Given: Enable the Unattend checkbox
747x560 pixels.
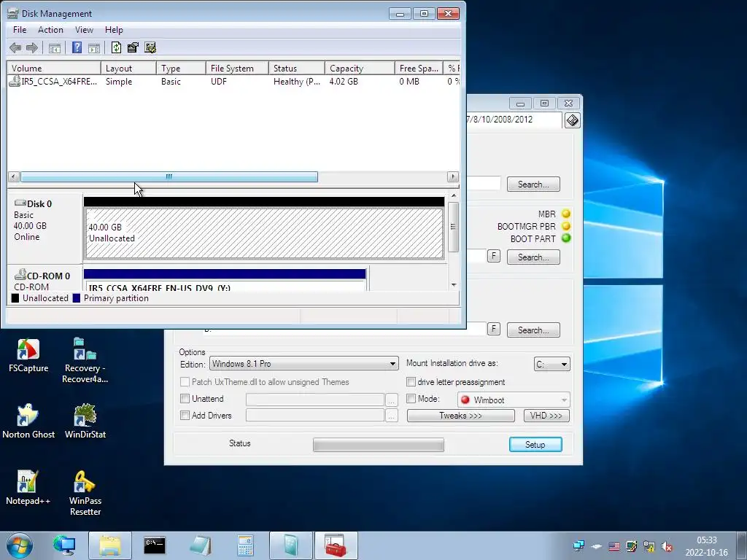Looking at the screenshot, I should (185, 399).
